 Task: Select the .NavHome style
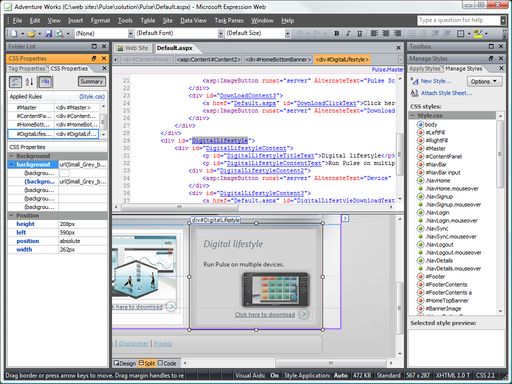click(438, 180)
